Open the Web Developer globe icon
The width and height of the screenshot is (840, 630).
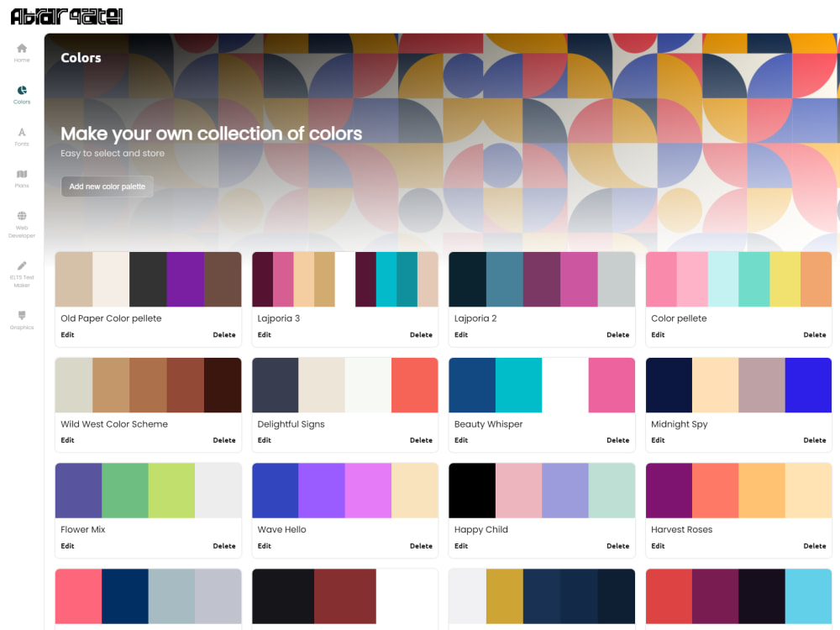(22, 216)
